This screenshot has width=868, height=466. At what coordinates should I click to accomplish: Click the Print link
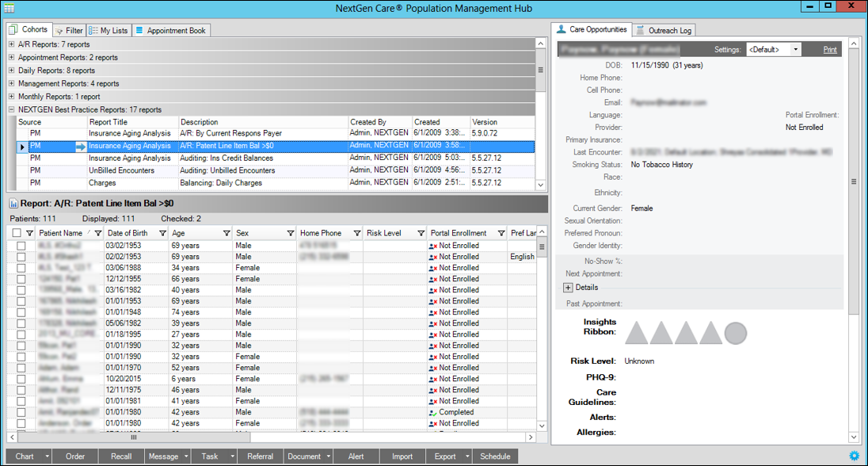(x=830, y=50)
